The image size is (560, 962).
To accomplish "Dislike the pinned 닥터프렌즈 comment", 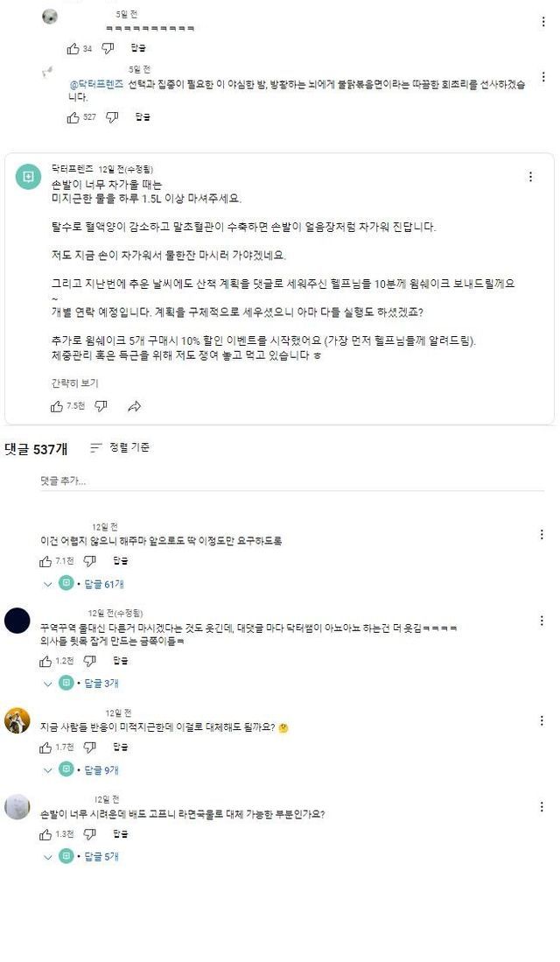I will pyautogui.click(x=101, y=406).
